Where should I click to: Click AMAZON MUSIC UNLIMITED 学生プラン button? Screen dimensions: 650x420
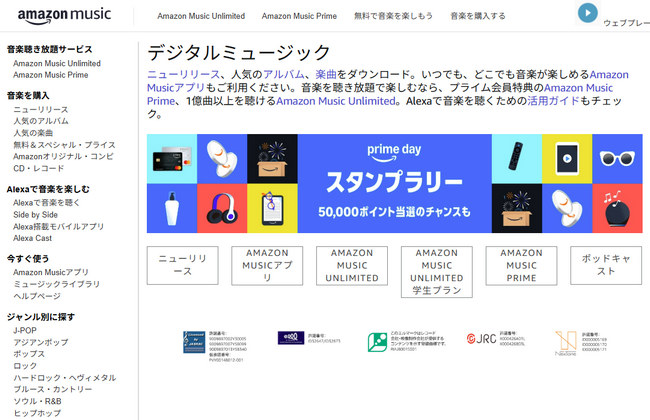click(x=437, y=272)
